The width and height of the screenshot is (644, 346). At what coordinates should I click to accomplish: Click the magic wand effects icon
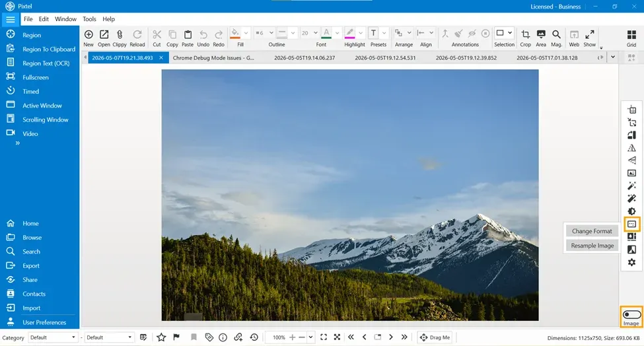click(x=631, y=186)
